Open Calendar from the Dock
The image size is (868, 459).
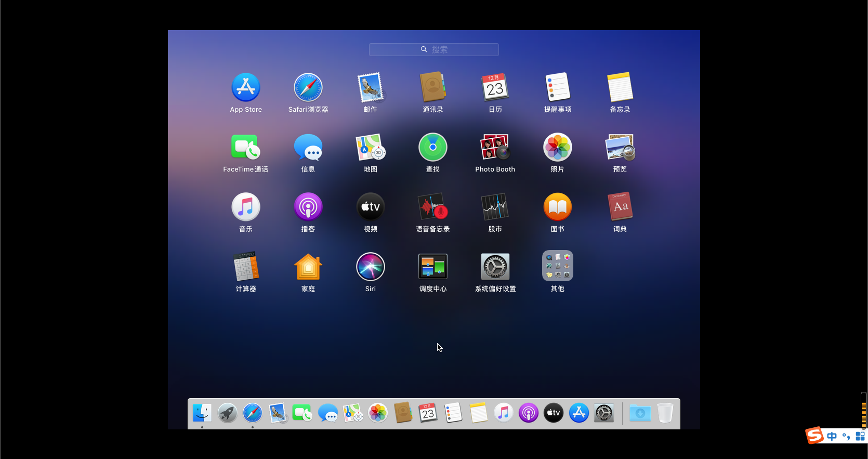[428, 413]
